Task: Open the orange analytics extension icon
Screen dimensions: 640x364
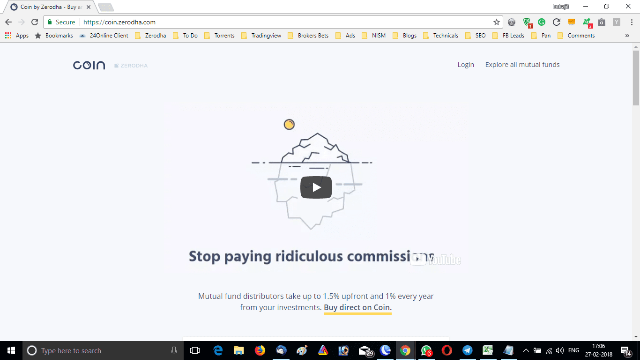Action: tap(572, 22)
